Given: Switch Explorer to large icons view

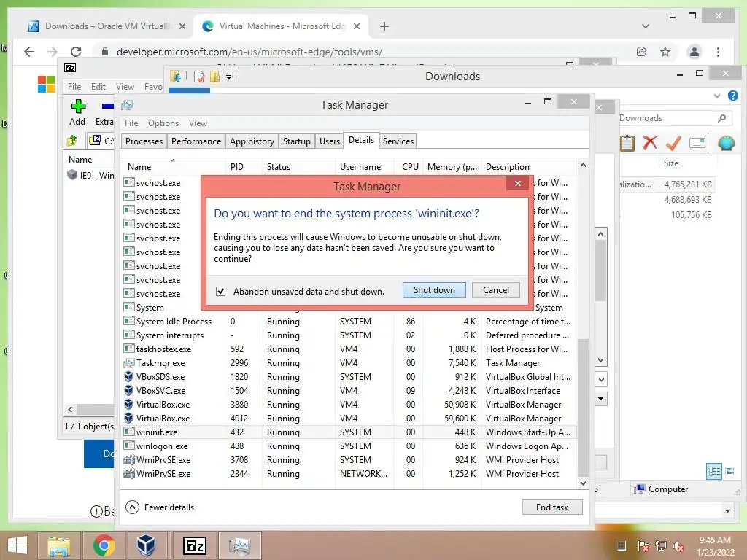Looking at the screenshot, I should click(729, 472).
